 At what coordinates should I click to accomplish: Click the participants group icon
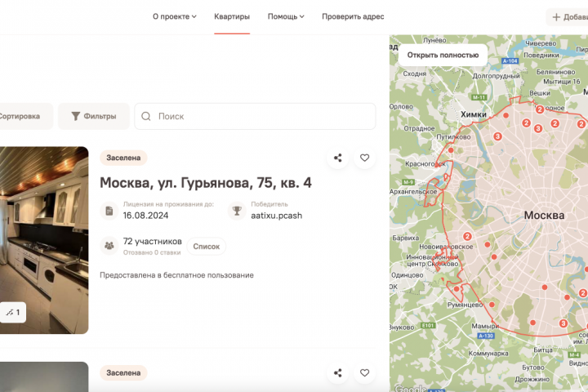coord(109,246)
